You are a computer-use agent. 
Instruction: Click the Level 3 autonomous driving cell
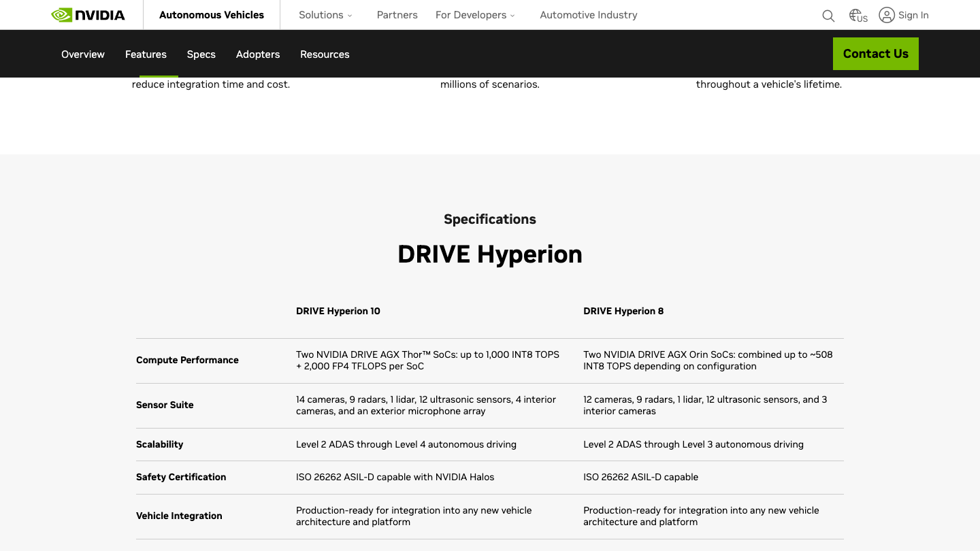693,444
